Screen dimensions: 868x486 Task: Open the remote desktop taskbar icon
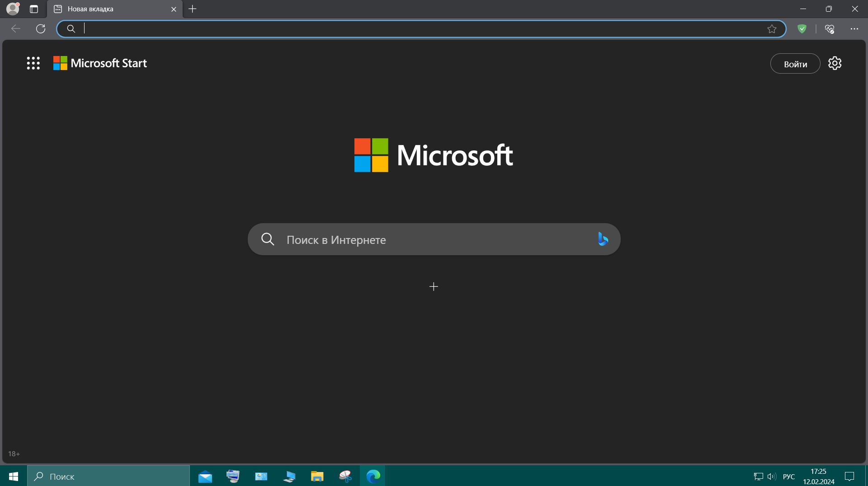click(x=289, y=476)
